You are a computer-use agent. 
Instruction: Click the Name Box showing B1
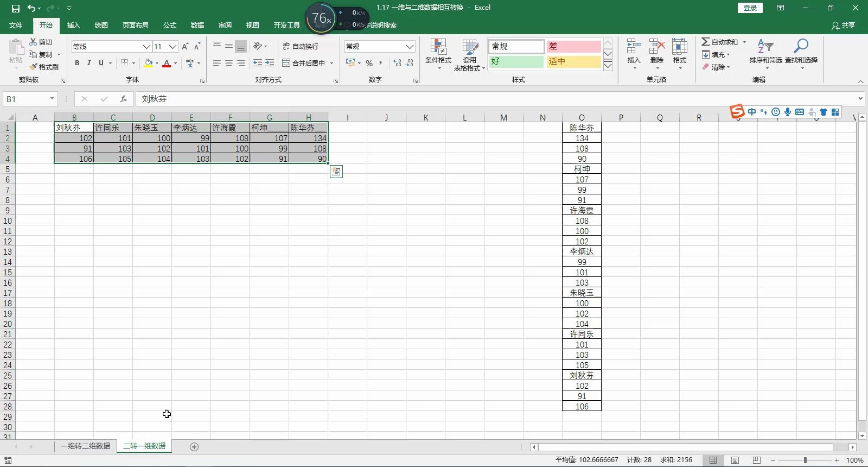tap(25, 99)
